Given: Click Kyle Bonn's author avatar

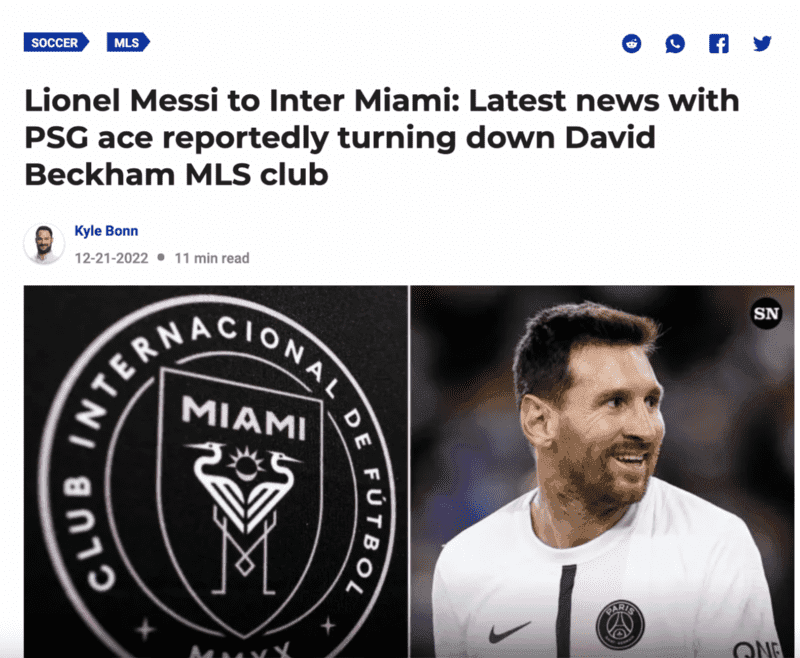Looking at the screenshot, I should (44, 243).
